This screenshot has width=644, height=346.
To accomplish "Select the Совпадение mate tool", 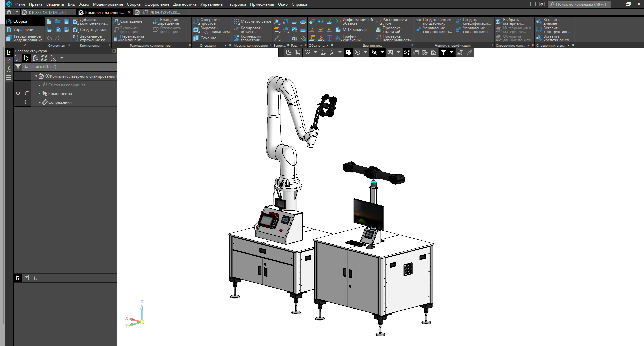I will 128,21.
